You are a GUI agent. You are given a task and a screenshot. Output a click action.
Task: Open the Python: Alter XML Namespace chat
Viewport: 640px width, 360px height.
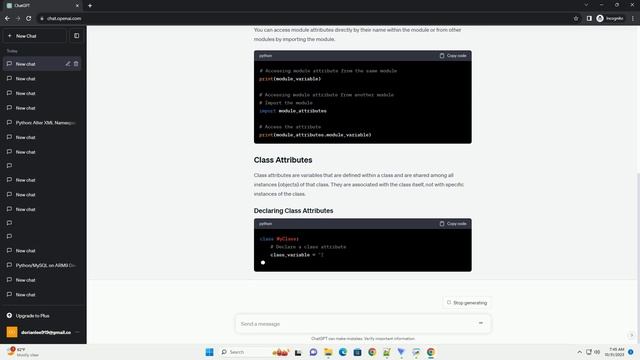pyautogui.click(x=43, y=122)
